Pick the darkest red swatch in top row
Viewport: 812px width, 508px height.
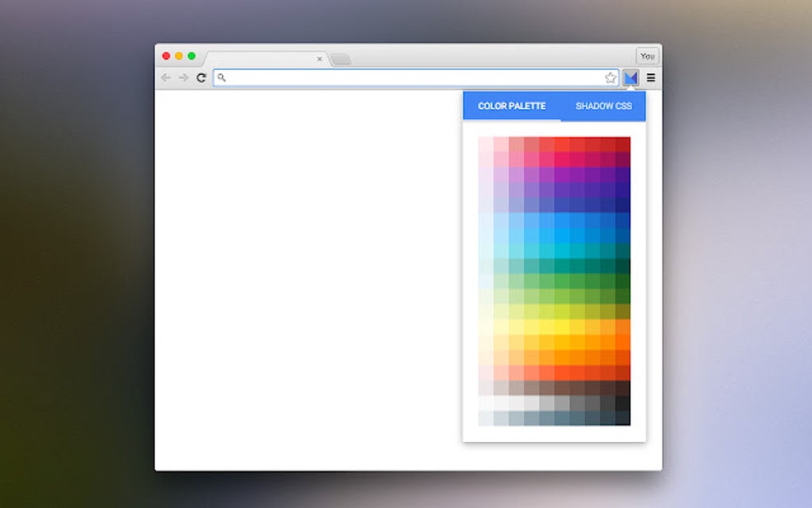(623, 144)
